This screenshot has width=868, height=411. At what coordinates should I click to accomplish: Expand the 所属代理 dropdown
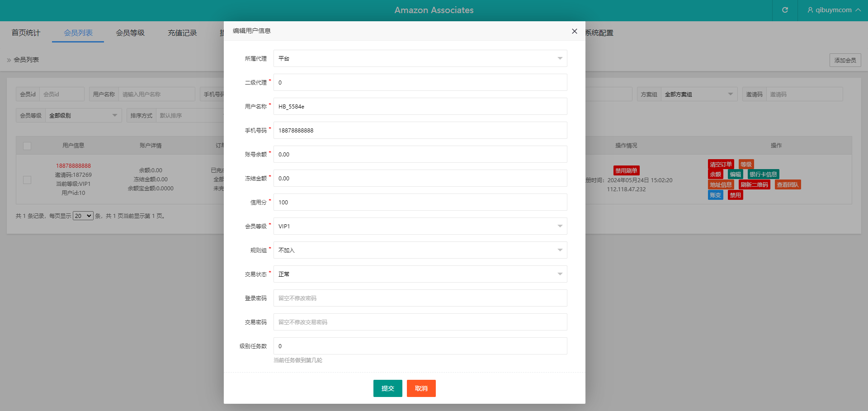point(420,58)
